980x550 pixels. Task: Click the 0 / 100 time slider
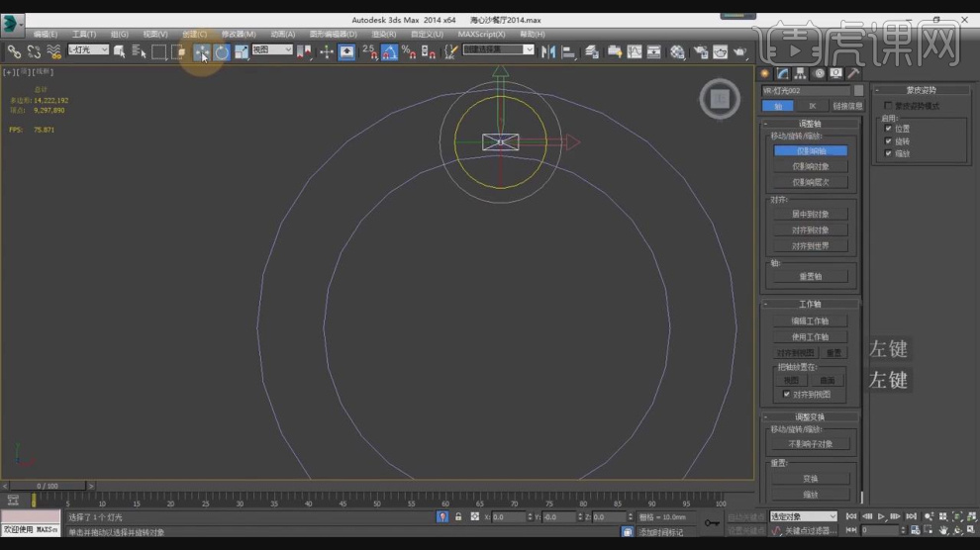click(x=47, y=486)
